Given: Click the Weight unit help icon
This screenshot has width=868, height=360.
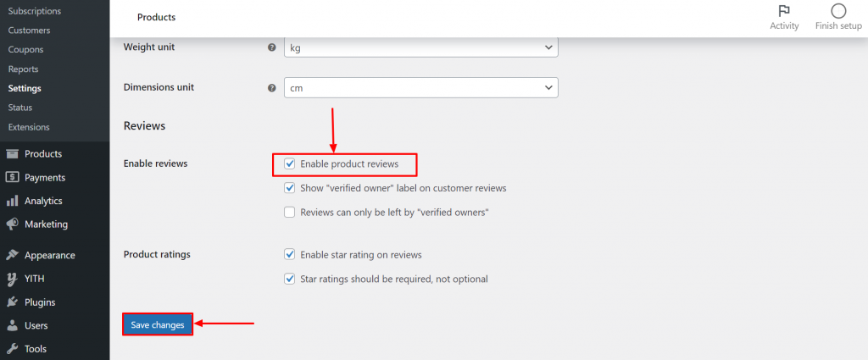Looking at the screenshot, I should click(x=272, y=47).
